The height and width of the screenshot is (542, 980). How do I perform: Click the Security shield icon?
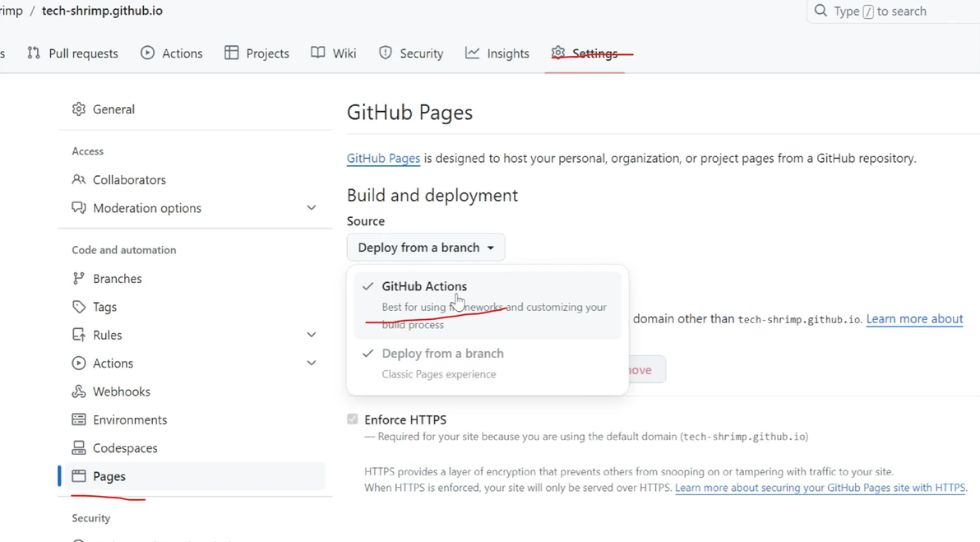click(386, 53)
